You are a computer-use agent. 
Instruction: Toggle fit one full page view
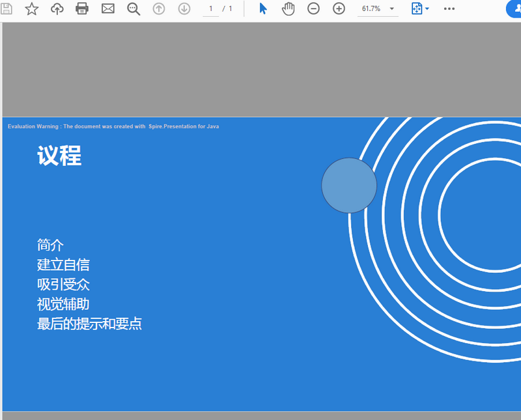pyautogui.click(x=417, y=8)
